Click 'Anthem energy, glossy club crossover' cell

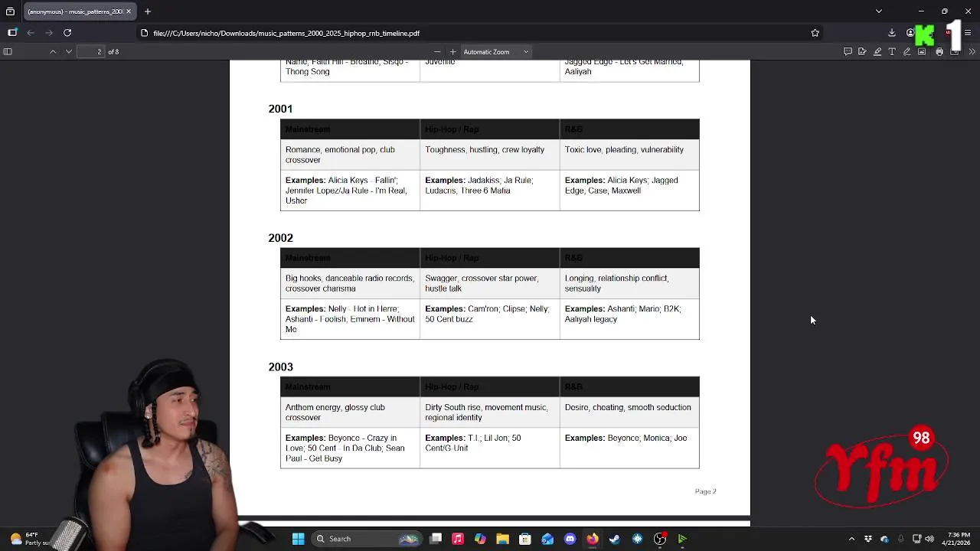350,412
